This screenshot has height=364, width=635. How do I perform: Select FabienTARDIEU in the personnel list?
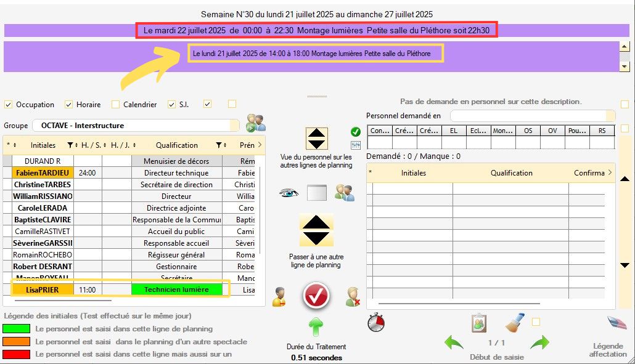tap(43, 173)
